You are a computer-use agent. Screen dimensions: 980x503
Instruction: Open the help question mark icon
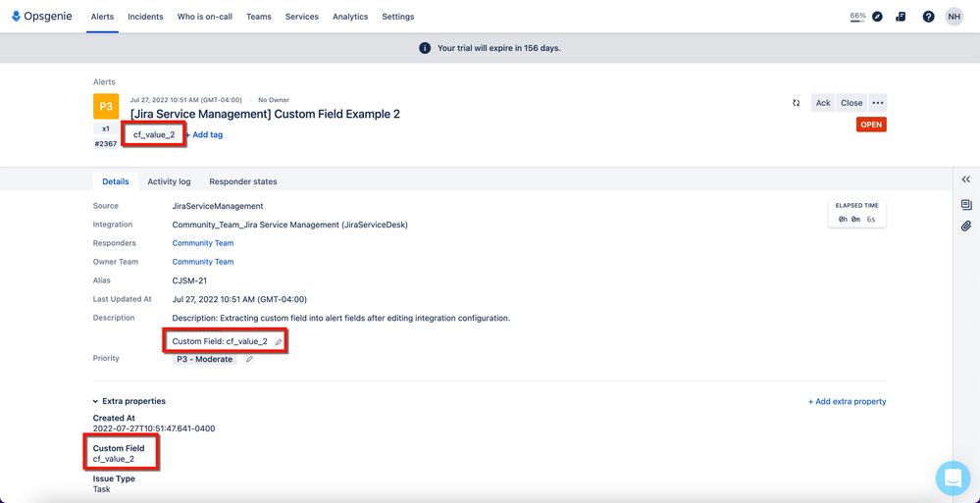click(x=928, y=17)
